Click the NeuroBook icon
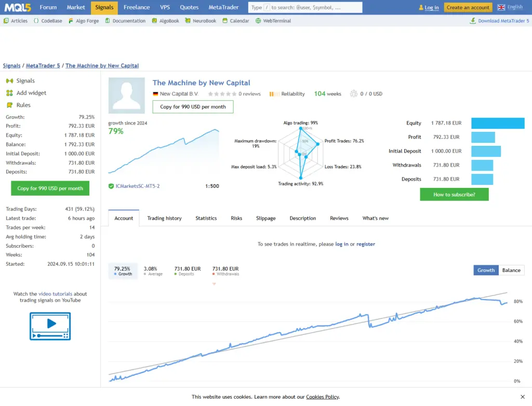The width and height of the screenshot is (532, 406). point(188,21)
